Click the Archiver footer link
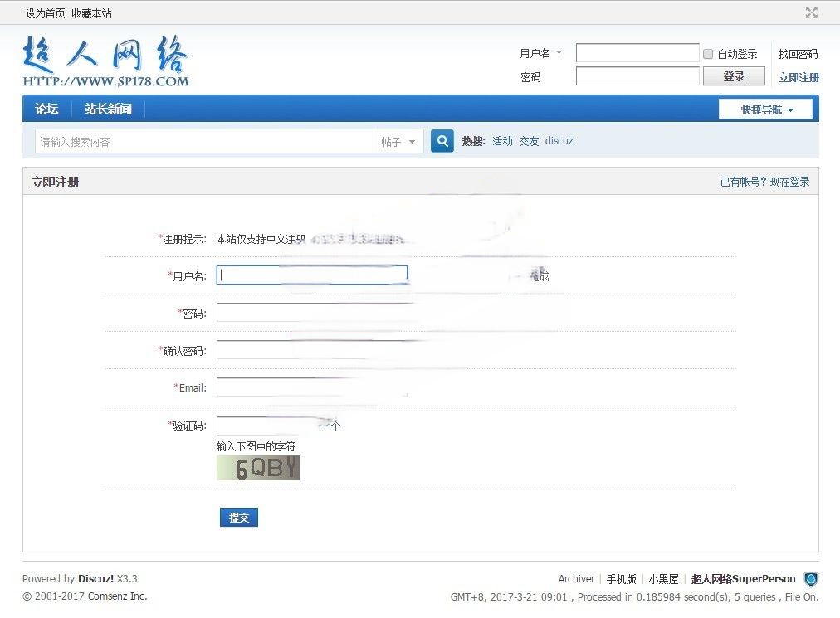 [576, 578]
